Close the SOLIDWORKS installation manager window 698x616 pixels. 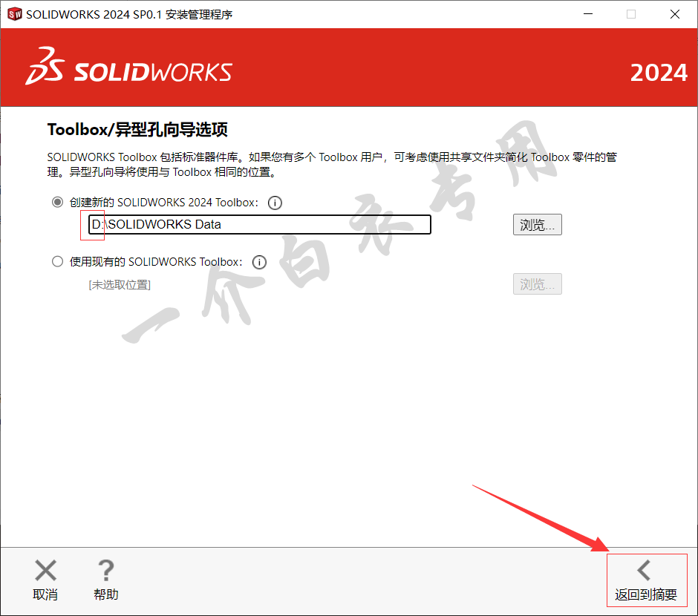(x=675, y=14)
